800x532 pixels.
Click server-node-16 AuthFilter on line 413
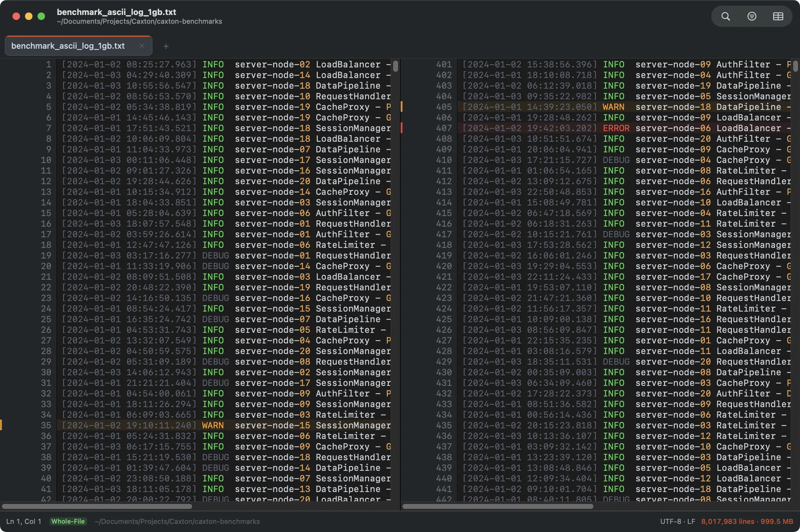coord(702,192)
